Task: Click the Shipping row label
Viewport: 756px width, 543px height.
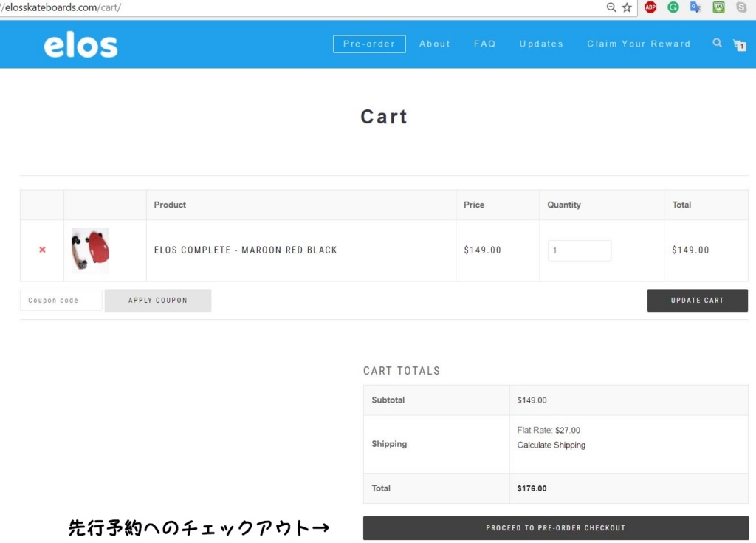Action: click(389, 444)
